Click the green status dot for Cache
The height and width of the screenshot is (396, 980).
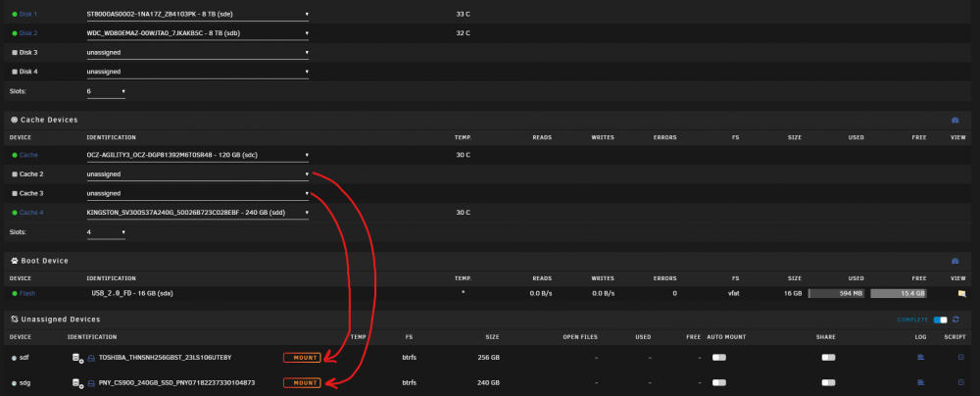point(15,155)
